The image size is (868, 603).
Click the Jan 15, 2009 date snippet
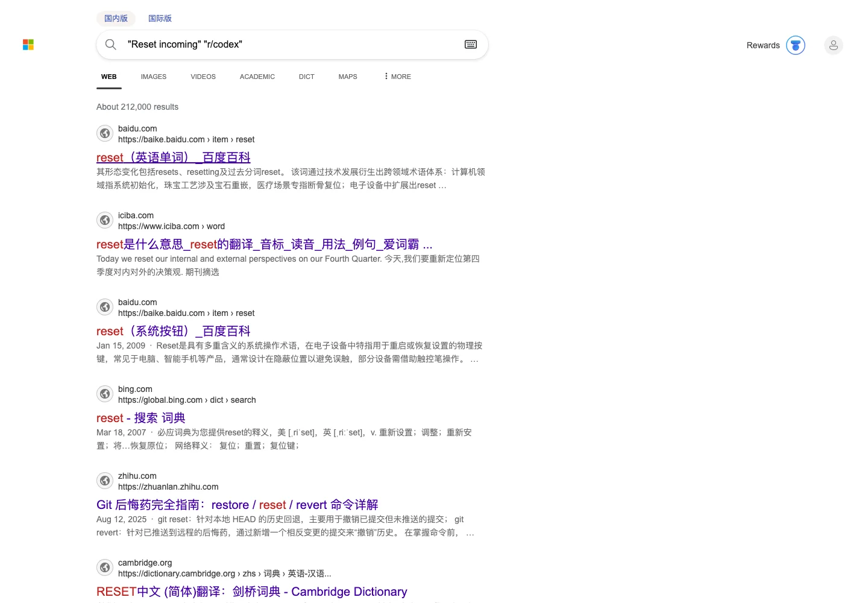tap(121, 346)
